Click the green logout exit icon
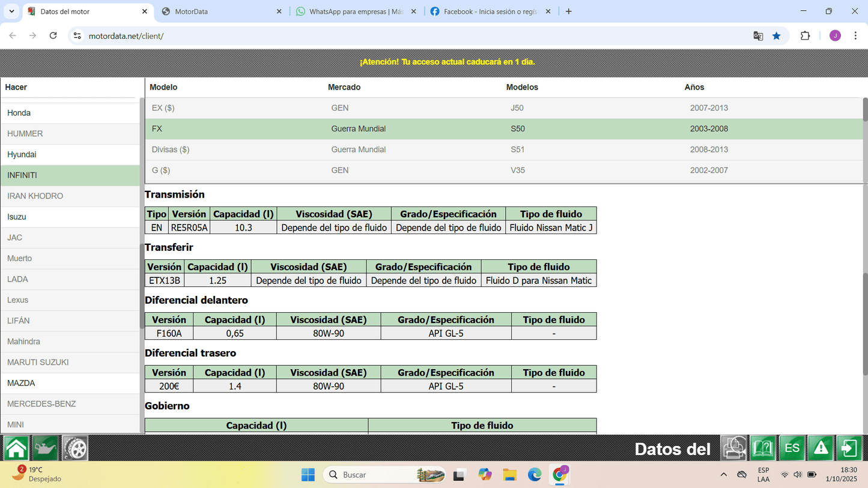 click(849, 448)
